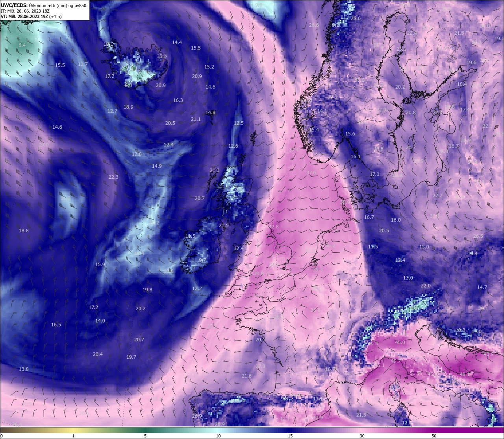Click the map value '21.6'
This screenshot has width=504, height=439.
(x=246, y=376)
